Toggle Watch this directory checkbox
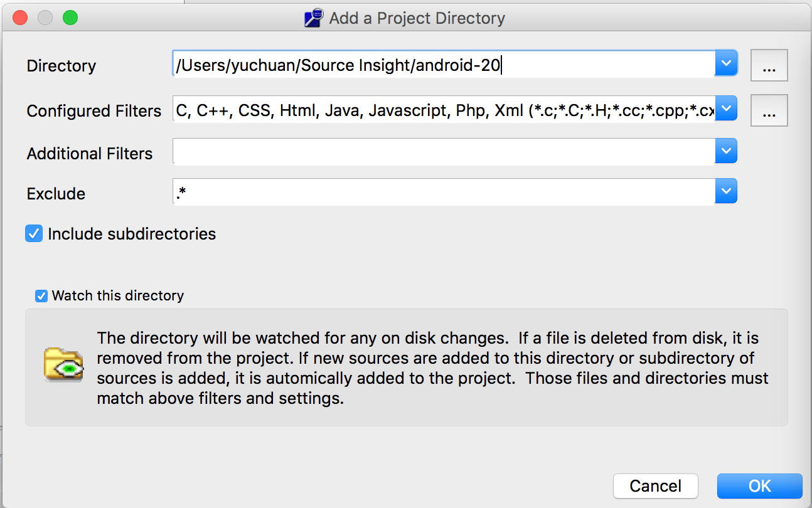 [41, 296]
